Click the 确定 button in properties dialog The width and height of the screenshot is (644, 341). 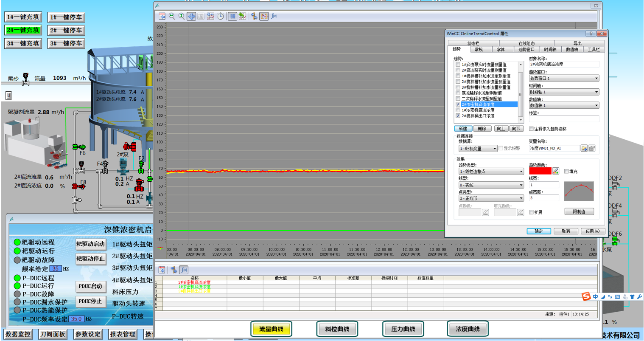(538, 231)
